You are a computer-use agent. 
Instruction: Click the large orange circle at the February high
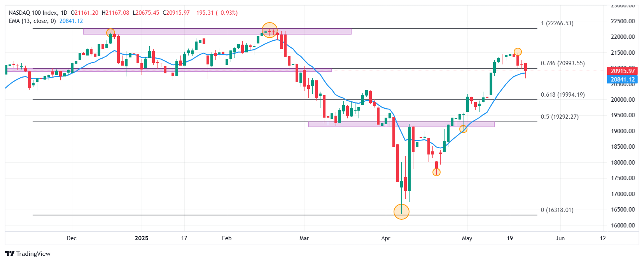click(x=269, y=30)
